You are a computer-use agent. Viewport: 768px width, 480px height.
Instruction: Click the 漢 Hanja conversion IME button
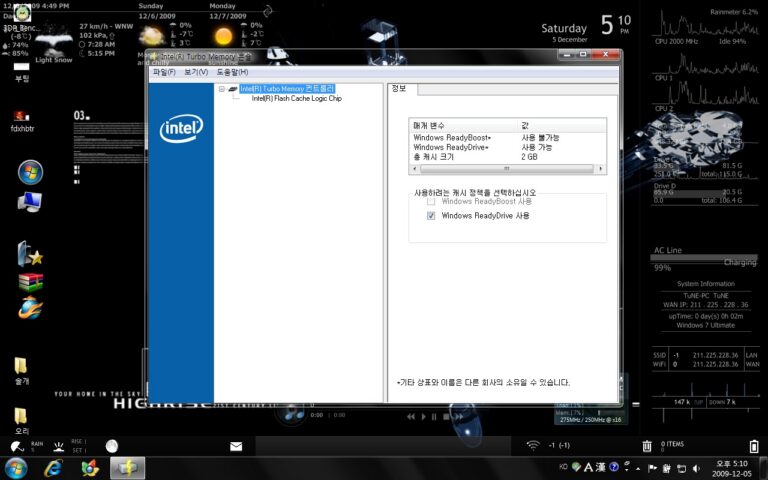tap(600, 467)
